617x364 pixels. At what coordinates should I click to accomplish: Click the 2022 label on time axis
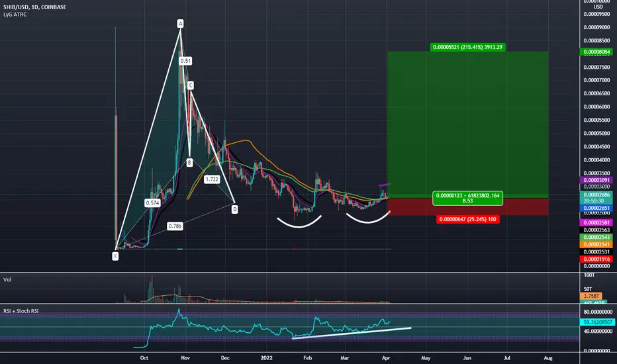(266, 358)
